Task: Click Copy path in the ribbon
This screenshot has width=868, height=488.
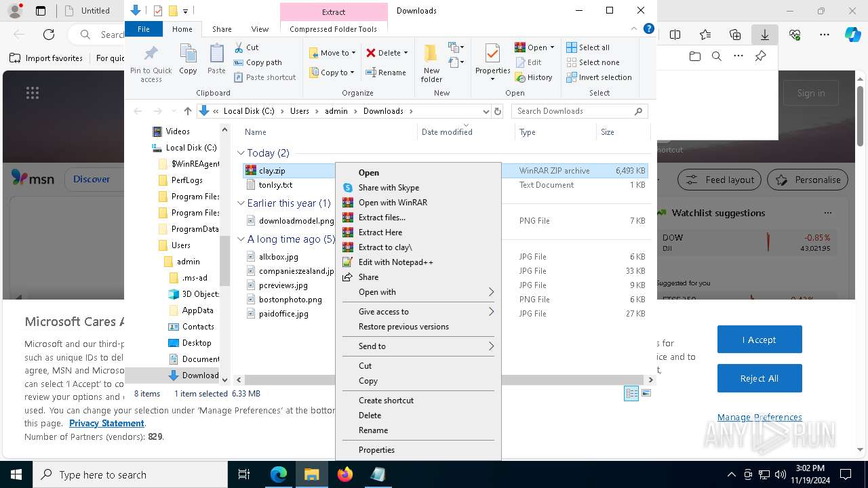Action: [x=258, y=62]
